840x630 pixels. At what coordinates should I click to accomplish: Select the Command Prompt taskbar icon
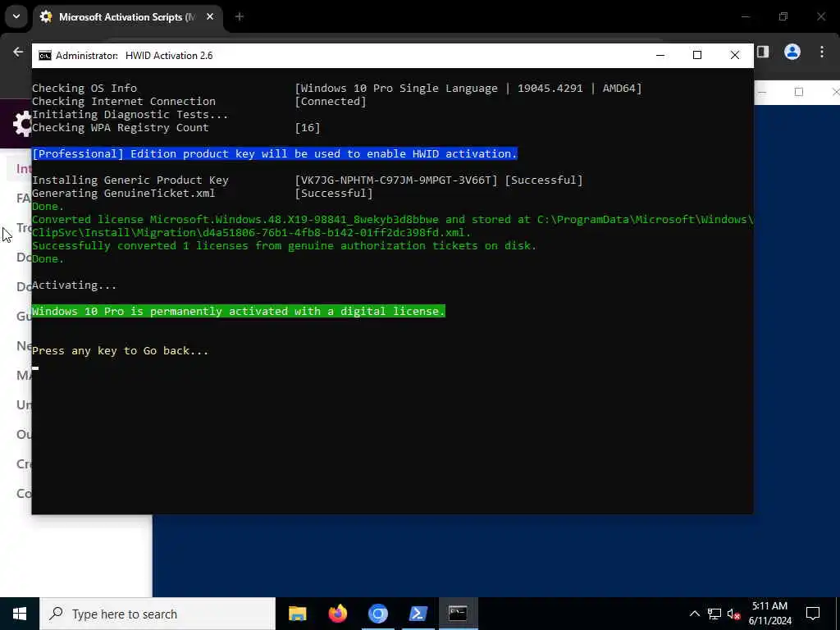click(458, 614)
